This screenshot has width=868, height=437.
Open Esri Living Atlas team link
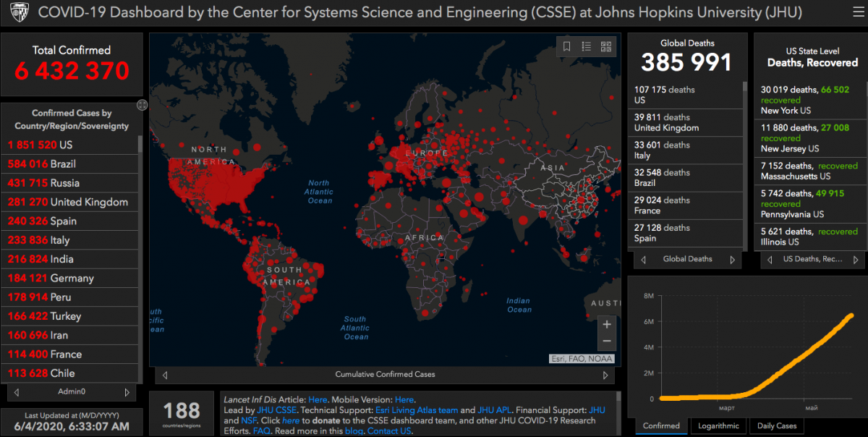pyautogui.click(x=417, y=410)
